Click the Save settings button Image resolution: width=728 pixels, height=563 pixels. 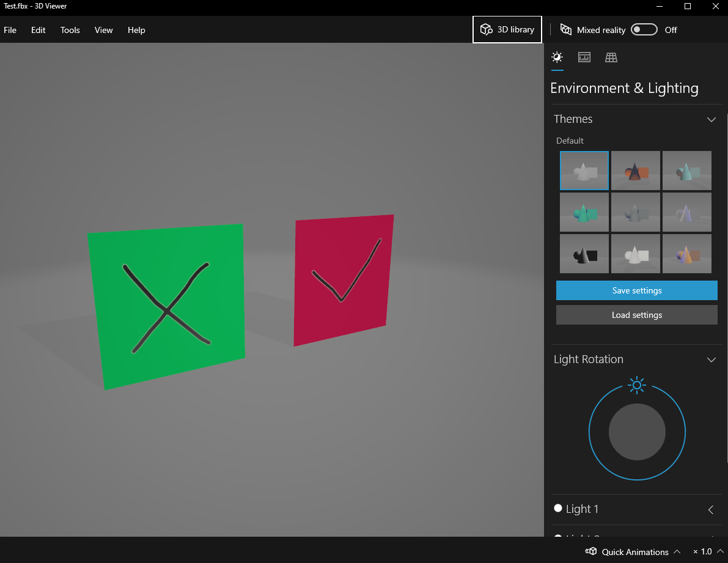coord(636,290)
